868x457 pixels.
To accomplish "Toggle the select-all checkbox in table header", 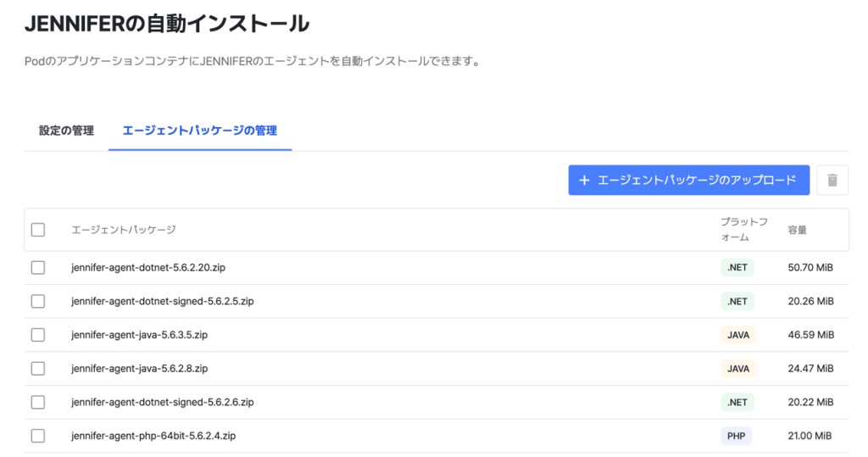I will 38,230.
